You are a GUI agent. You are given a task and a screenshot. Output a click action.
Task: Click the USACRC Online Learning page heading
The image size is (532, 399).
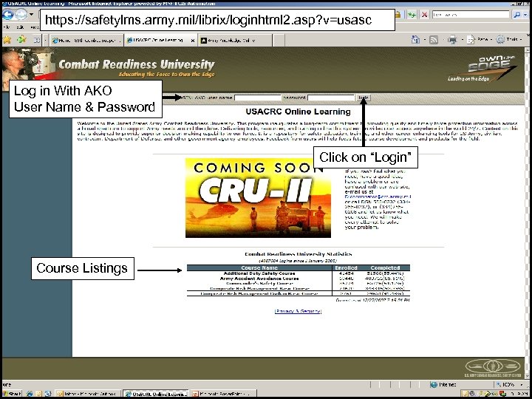coord(298,112)
